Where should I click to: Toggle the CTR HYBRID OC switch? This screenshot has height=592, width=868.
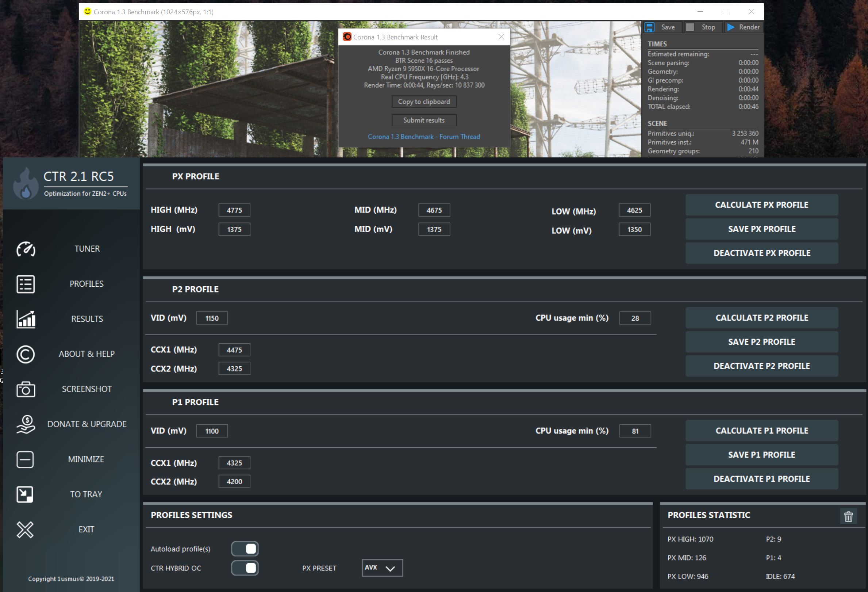click(x=245, y=568)
